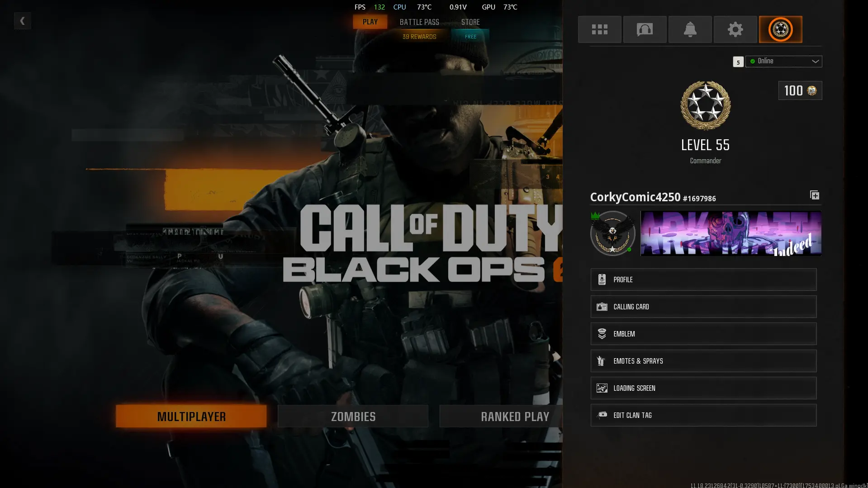Image resolution: width=868 pixels, height=488 pixels.
Task: Open the 100 COD points balance
Action: pyautogui.click(x=800, y=90)
